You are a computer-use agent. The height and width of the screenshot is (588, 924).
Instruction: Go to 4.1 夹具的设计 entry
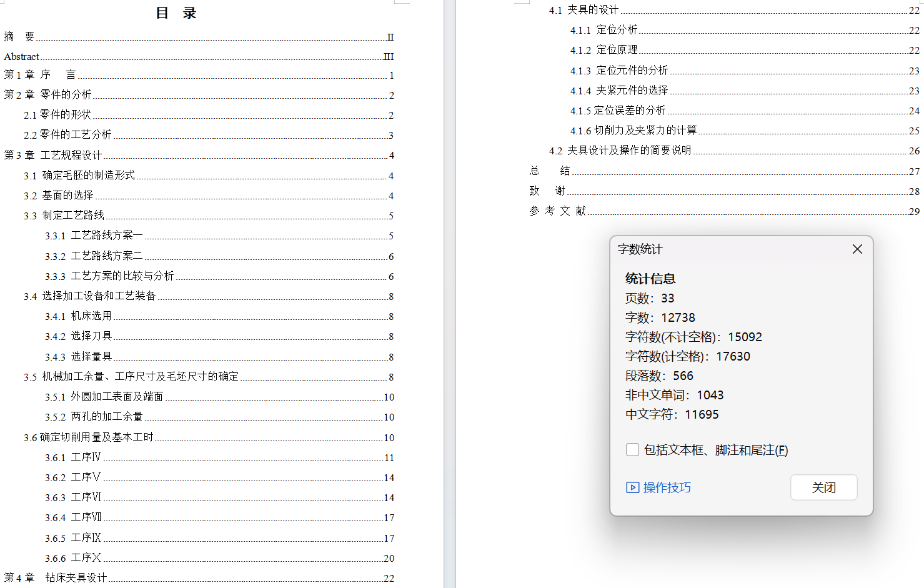pyautogui.click(x=734, y=10)
